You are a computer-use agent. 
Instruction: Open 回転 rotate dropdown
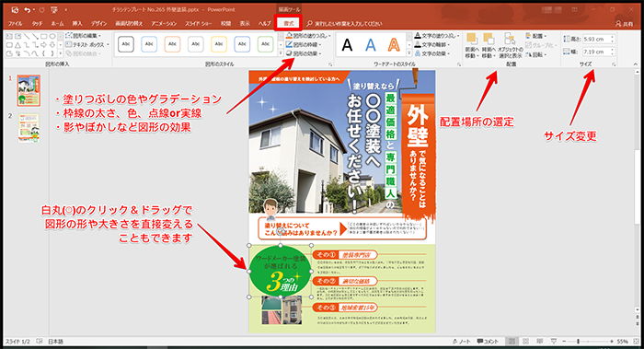tap(536, 54)
